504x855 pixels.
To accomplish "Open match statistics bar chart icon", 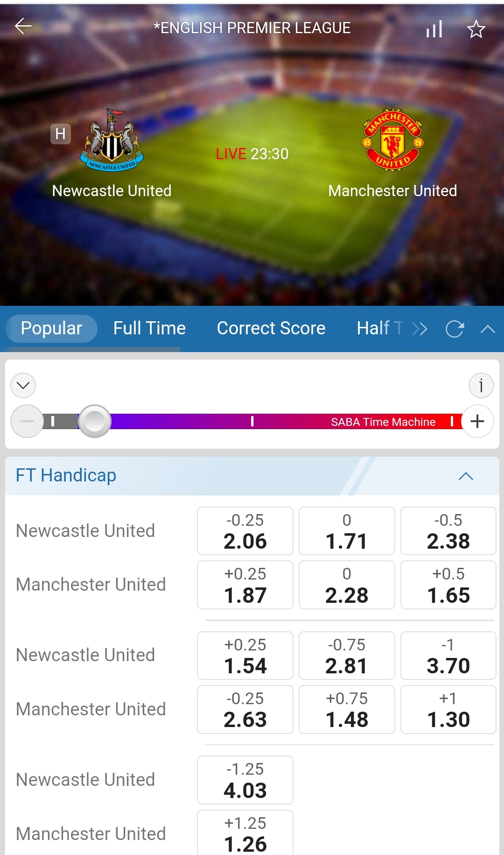I will tap(434, 29).
